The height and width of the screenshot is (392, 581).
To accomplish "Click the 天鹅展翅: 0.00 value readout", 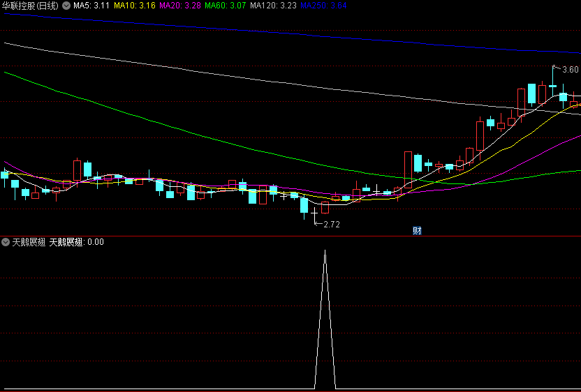I will (x=77, y=243).
